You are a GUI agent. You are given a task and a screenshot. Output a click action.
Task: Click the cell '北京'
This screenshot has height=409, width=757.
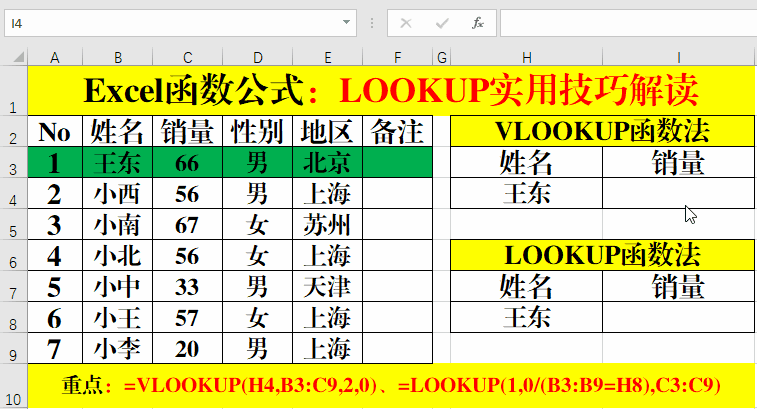[328, 162]
